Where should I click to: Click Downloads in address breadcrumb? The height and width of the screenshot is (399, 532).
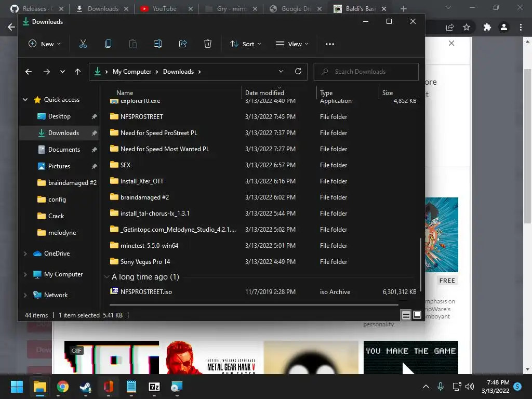(x=179, y=72)
